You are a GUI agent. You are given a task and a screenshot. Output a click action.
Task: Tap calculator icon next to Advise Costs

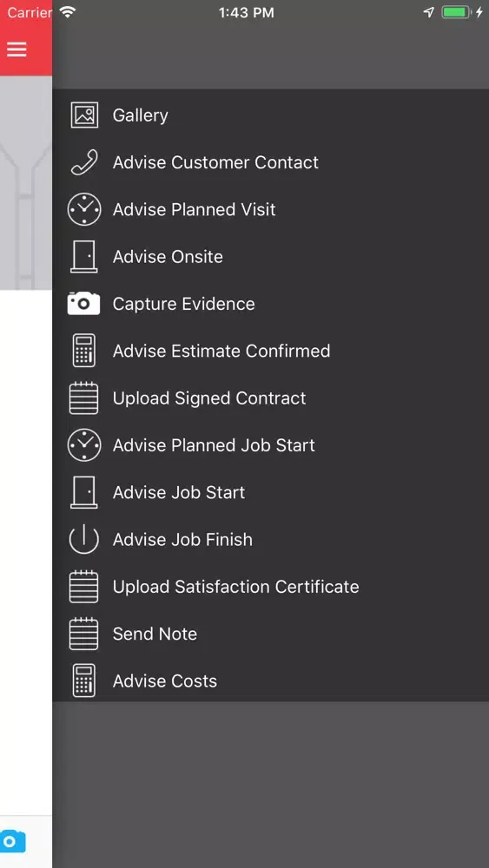84,681
